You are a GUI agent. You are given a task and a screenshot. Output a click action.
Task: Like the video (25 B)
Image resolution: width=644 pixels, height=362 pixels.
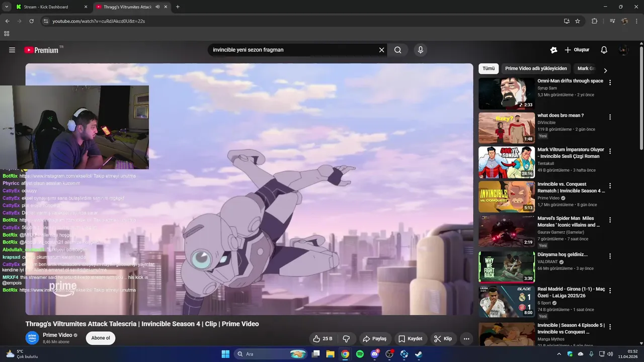point(323,339)
